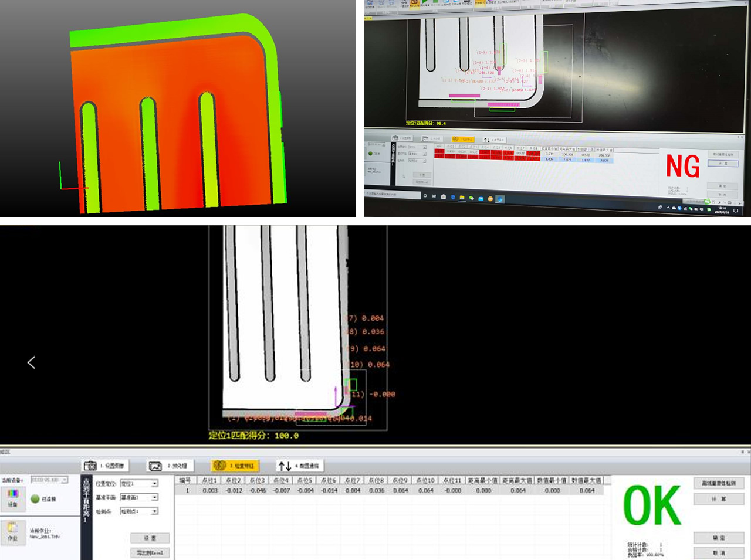Click 定位1匹配得分: 100.0 text
Screen dimensions: 751x560
click(253, 436)
